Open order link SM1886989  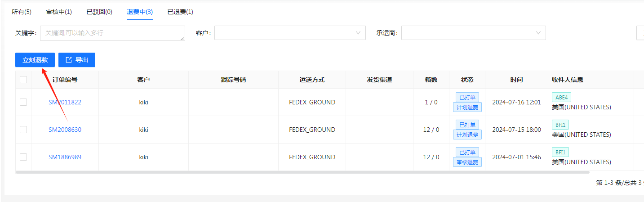click(65, 157)
